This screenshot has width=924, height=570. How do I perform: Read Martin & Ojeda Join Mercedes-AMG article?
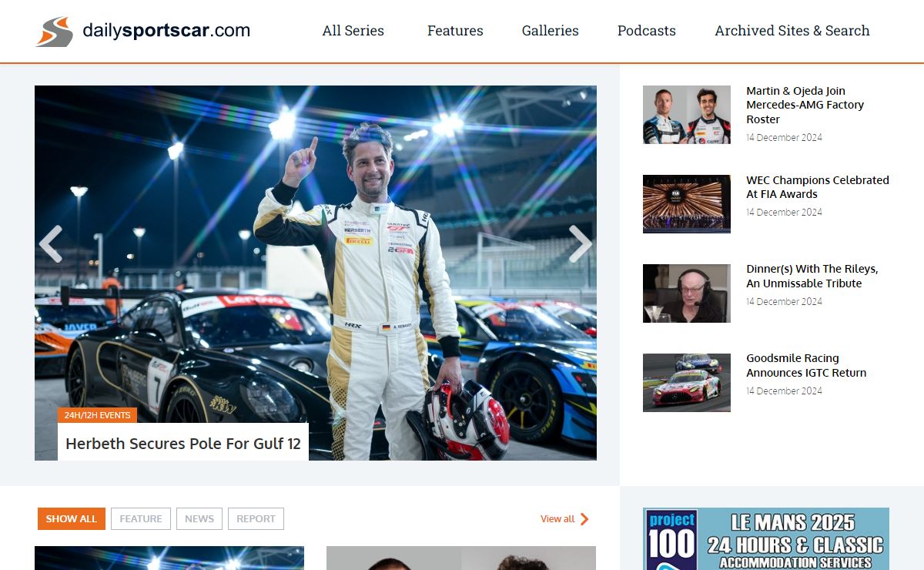coord(805,105)
